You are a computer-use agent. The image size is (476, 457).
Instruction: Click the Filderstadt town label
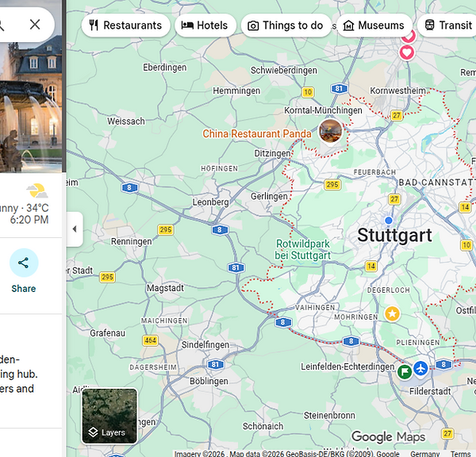coord(430,391)
